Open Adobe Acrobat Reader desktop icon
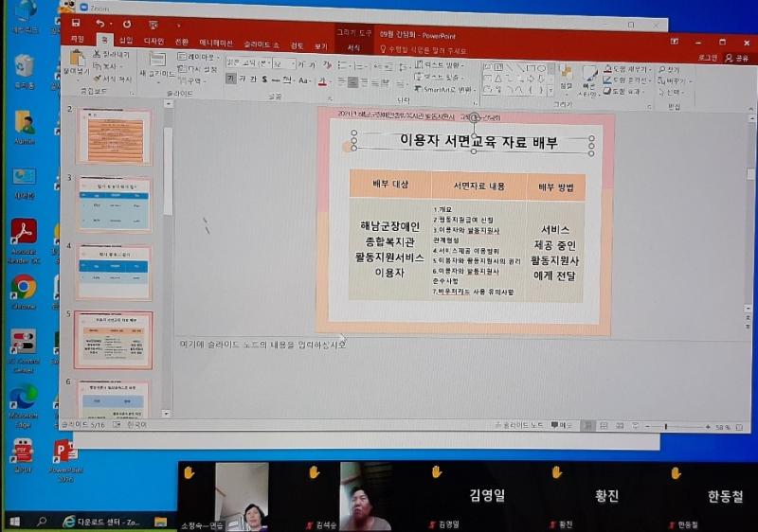Viewport: 758px width, 532px height. pyautogui.click(x=23, y=234)
